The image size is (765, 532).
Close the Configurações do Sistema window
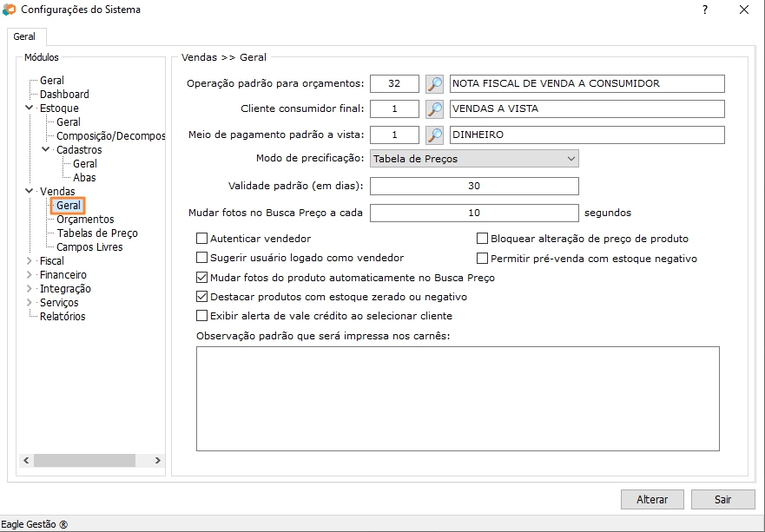tap(744, 10)
